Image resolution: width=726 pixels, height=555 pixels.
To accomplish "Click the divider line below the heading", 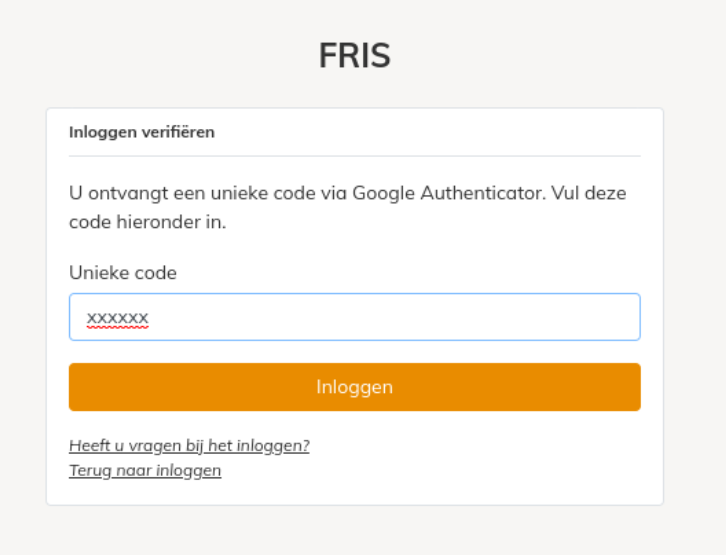I will point(355,156).
